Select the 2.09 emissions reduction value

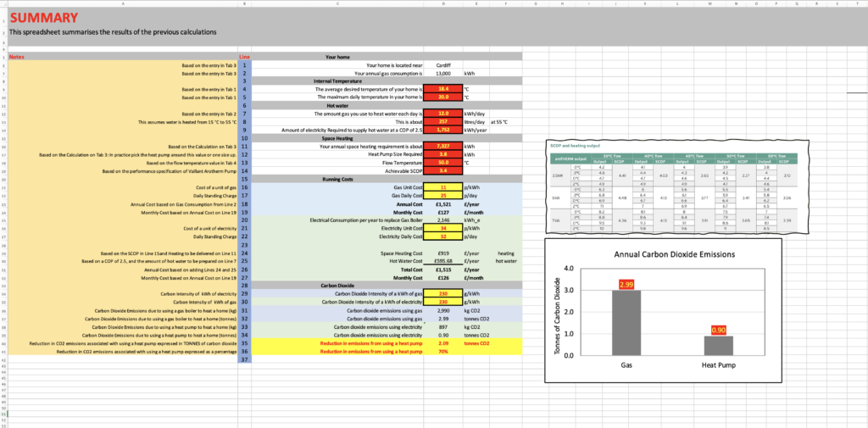click(442, 344)
